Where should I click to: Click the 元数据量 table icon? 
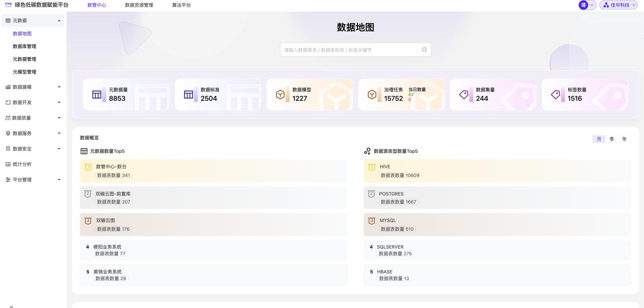coord(97,95)
